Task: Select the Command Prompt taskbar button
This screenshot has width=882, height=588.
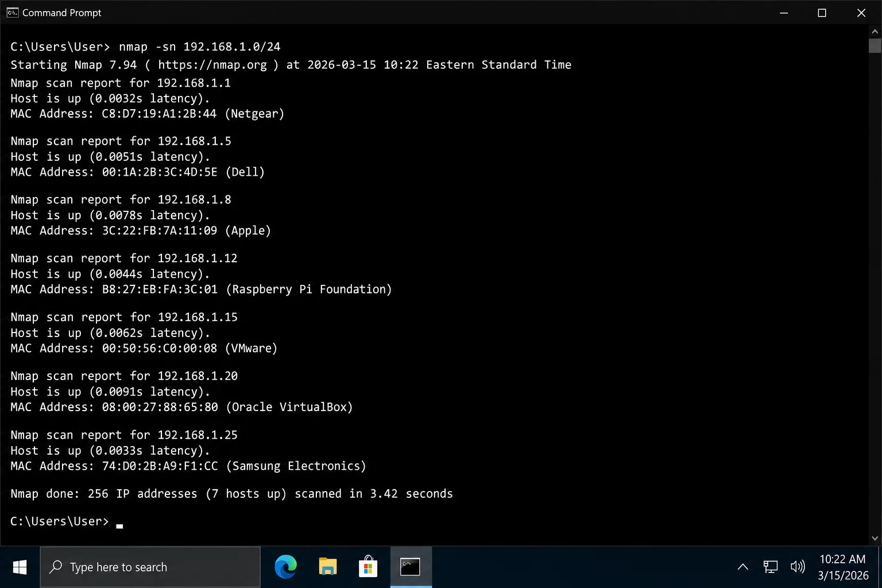Action: pyautogui.click(x=411, y=567)
